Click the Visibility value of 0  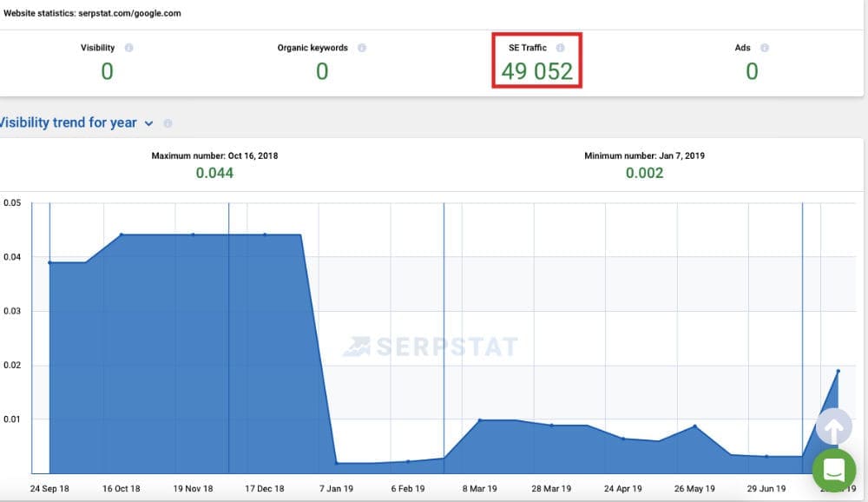click(108, 71)
